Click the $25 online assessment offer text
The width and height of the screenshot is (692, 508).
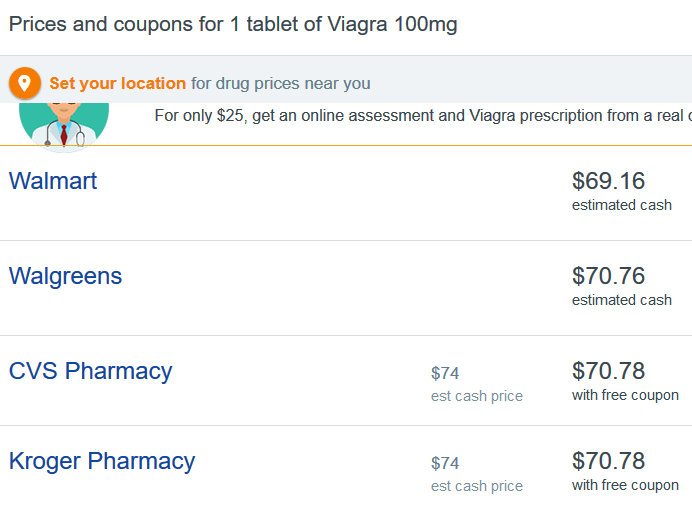pos(423,116)
